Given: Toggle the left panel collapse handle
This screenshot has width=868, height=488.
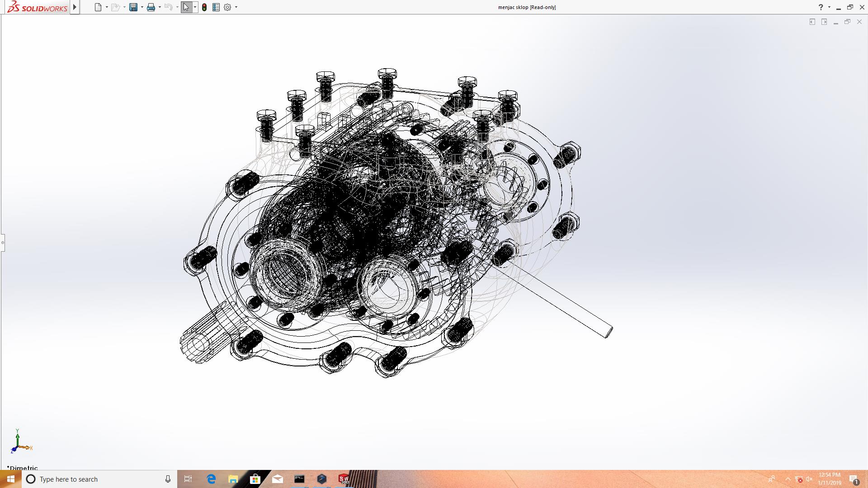Looking at the screenshot, I should (2, 243).
